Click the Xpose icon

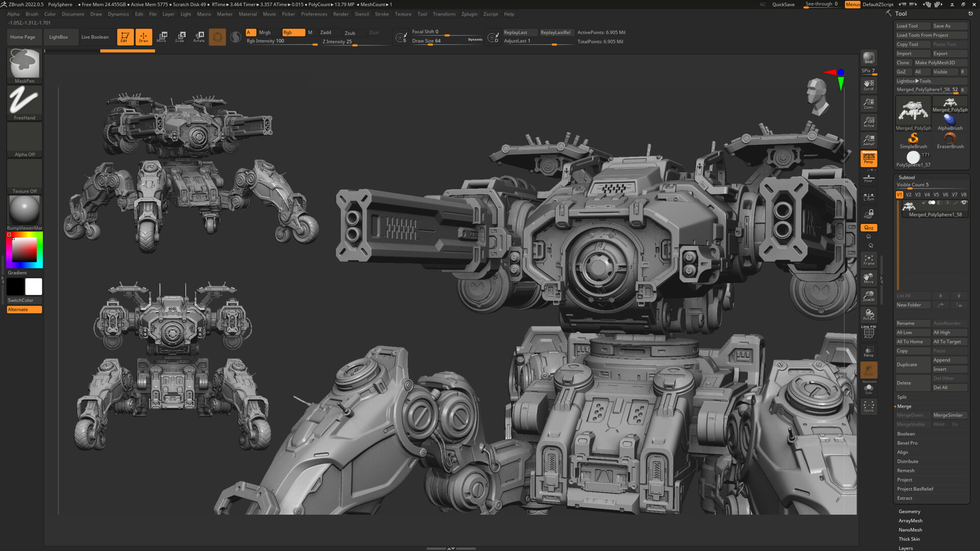coord(868,407)
